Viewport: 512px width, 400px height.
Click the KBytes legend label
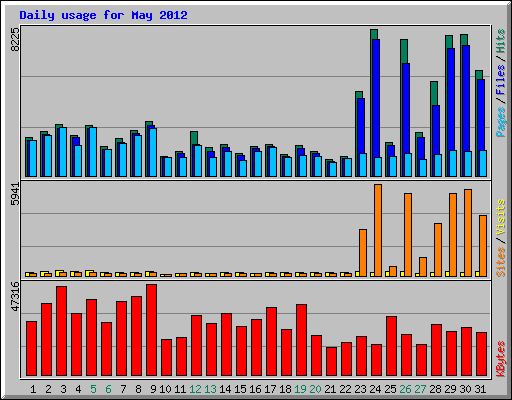501,359
